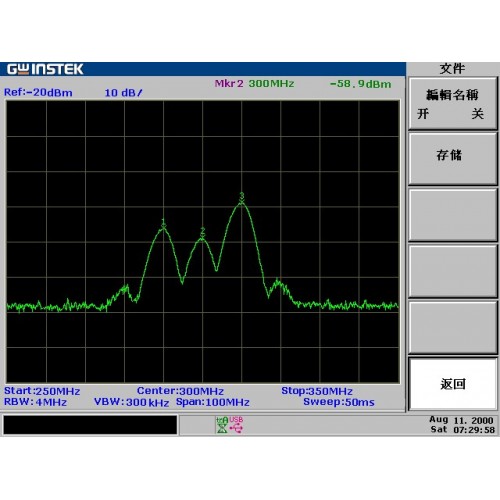Screen dimensions: 500x500
Task: Click the 編輯名稱 softkey
Action: click(453, 104)
